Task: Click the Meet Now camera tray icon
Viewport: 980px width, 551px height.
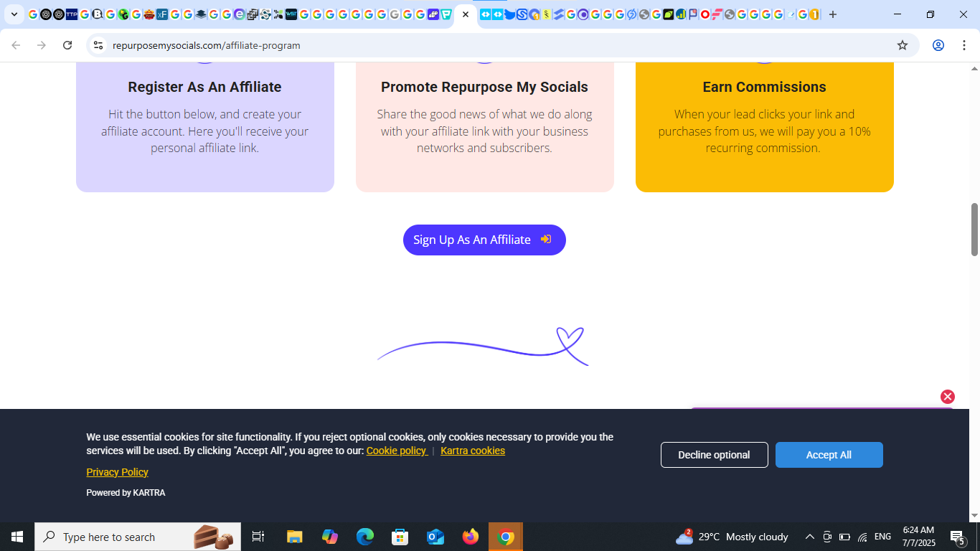Action: click(x=827, y=537)
